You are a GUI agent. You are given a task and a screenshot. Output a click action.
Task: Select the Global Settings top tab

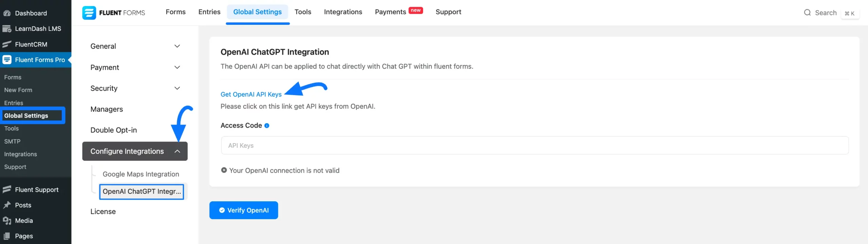(x=257, y=12)
